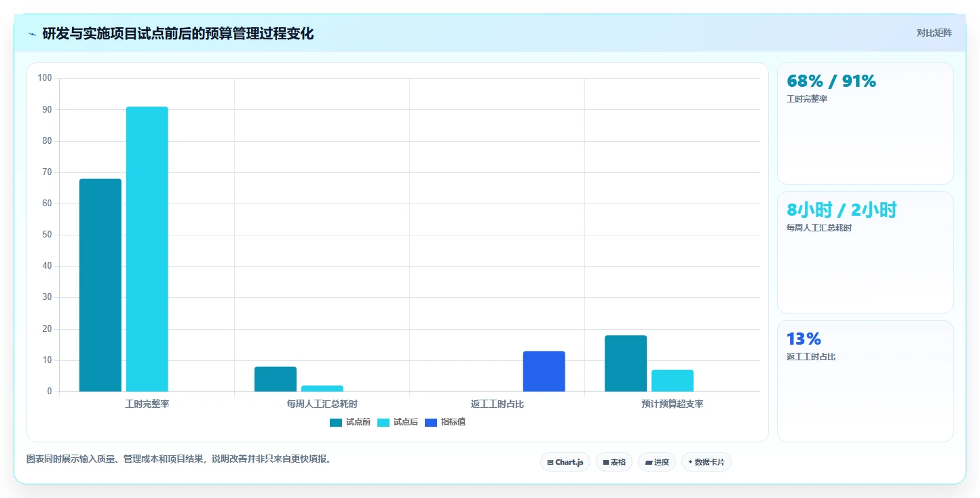Viewport: 980px width, 498px height.
Task: Click the 返工工时占比 x-axis label
Action: (x=497, y=404)
